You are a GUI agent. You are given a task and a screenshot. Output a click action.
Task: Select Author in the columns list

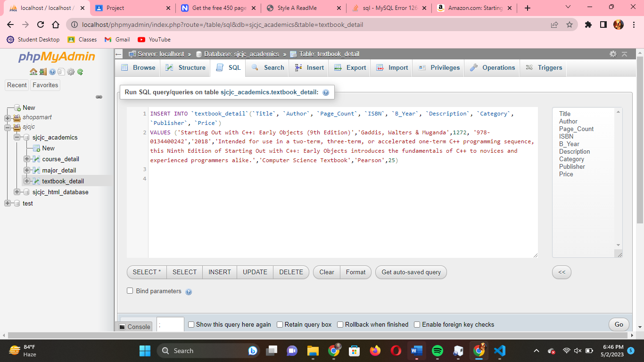[x=569, y=121]
